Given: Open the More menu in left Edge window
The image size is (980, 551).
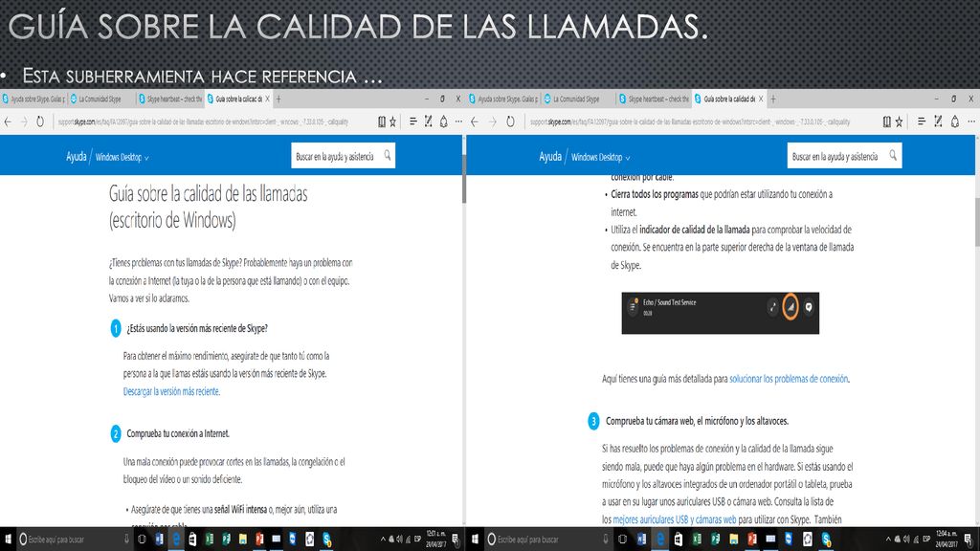Looking at the screenshot, I should [x=458, y=121].
